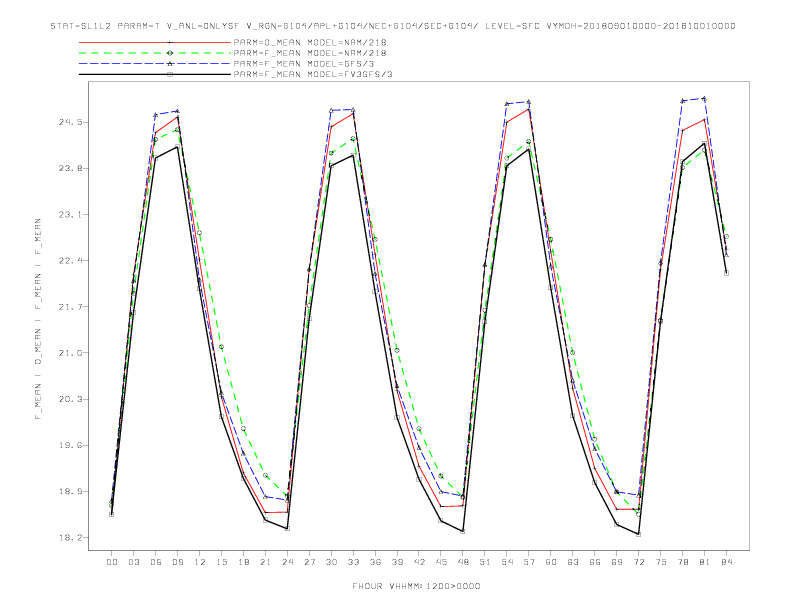The width and height of the screenshot is (792, 612).
Task: Click y-axis tick value 21.7
Action: tap(70, 307)
